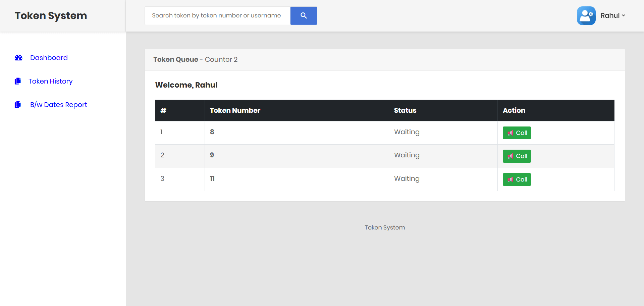The image size is (644, 306).
Task: Select the Waiting status of token 9
Action: (407, 155)
